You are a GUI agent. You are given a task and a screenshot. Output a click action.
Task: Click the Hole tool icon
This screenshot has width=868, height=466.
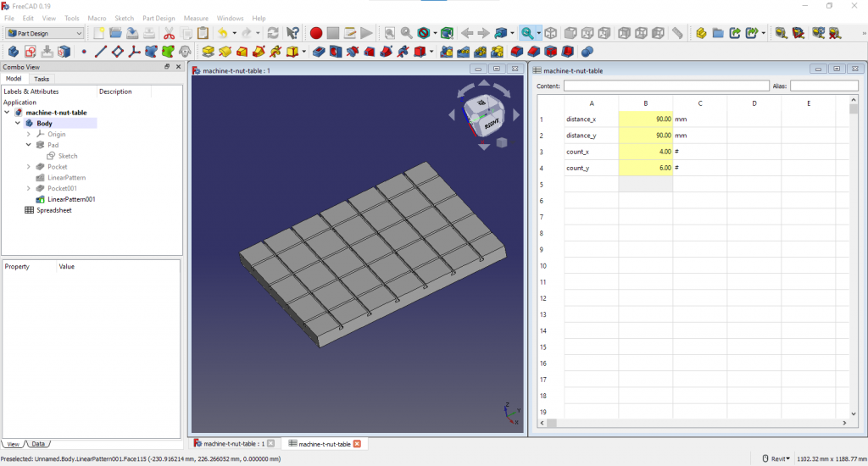336,52
